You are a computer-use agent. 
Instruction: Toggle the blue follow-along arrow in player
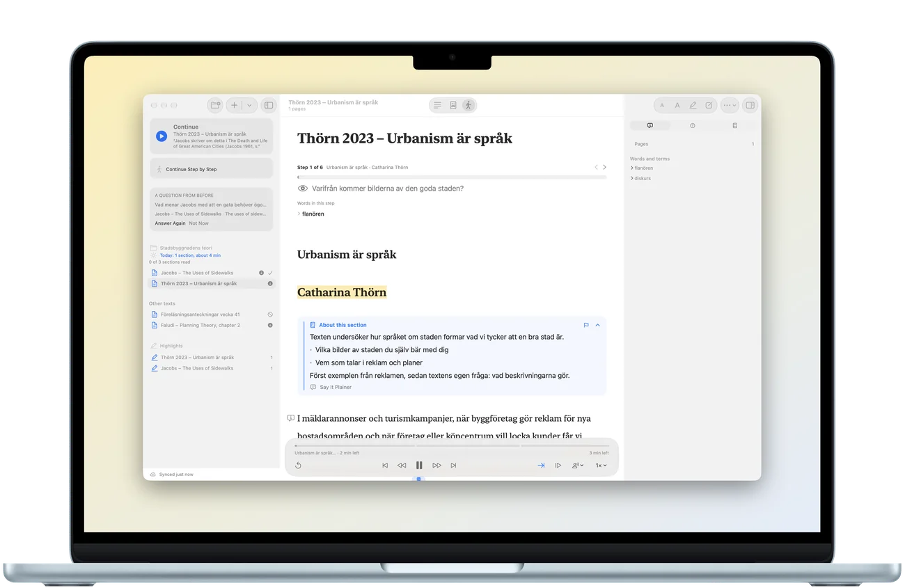541,466
